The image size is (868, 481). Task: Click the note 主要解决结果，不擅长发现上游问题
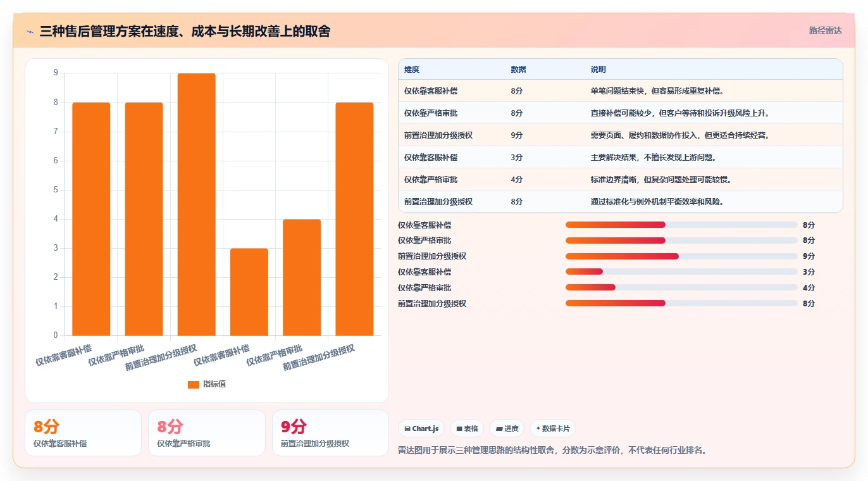[654, 158]
